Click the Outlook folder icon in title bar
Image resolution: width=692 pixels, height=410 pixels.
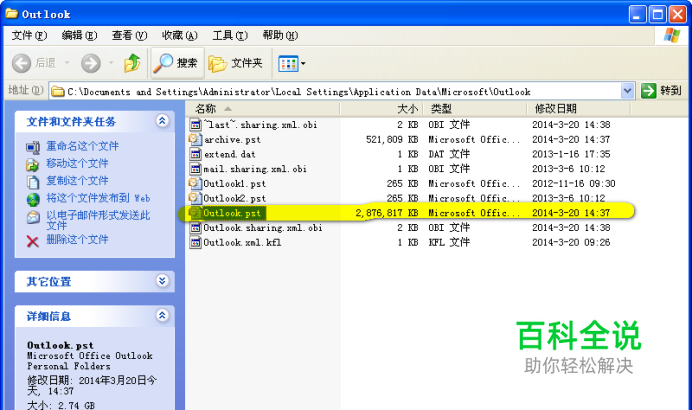tap(11, 14)
